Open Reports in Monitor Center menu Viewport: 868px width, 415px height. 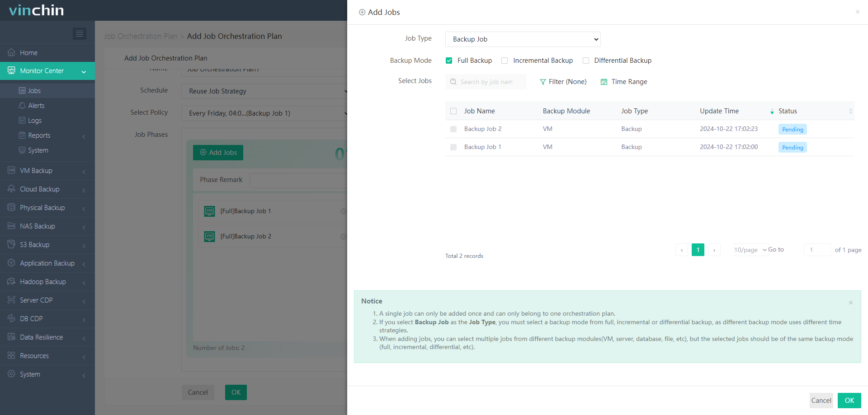[x=39, y=135]
